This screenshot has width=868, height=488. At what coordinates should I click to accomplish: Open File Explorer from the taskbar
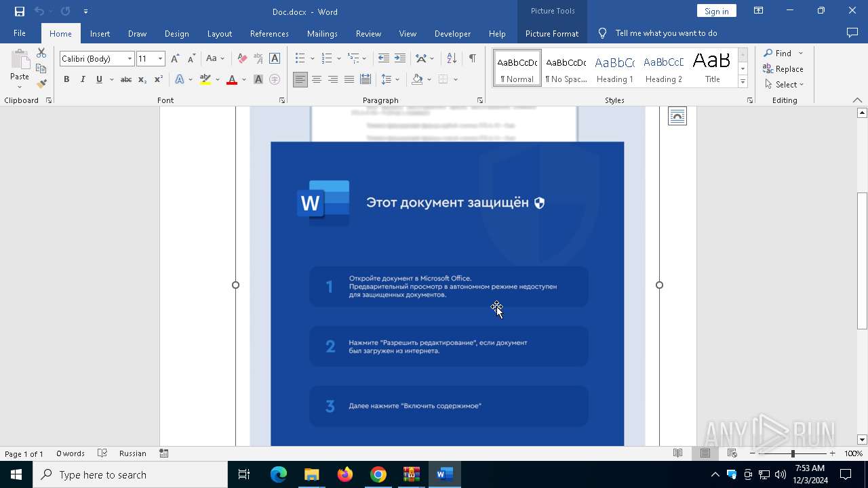[311, 474]
